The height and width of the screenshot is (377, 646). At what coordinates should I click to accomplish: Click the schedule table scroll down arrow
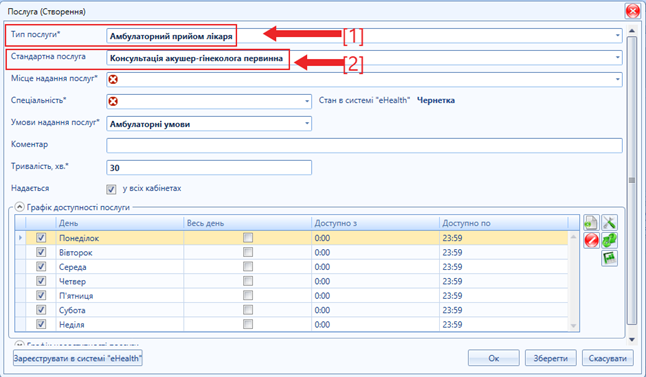tap(573, 326)
